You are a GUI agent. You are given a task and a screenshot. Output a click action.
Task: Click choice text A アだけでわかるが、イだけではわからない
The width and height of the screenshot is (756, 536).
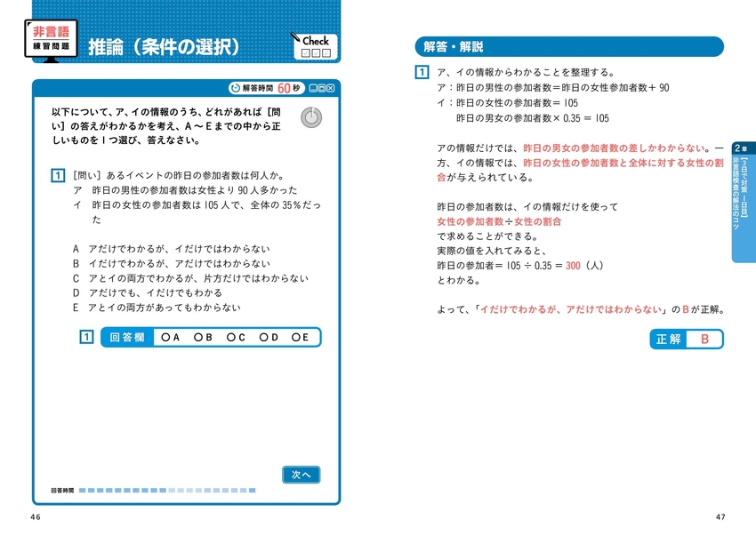[171, 249]
